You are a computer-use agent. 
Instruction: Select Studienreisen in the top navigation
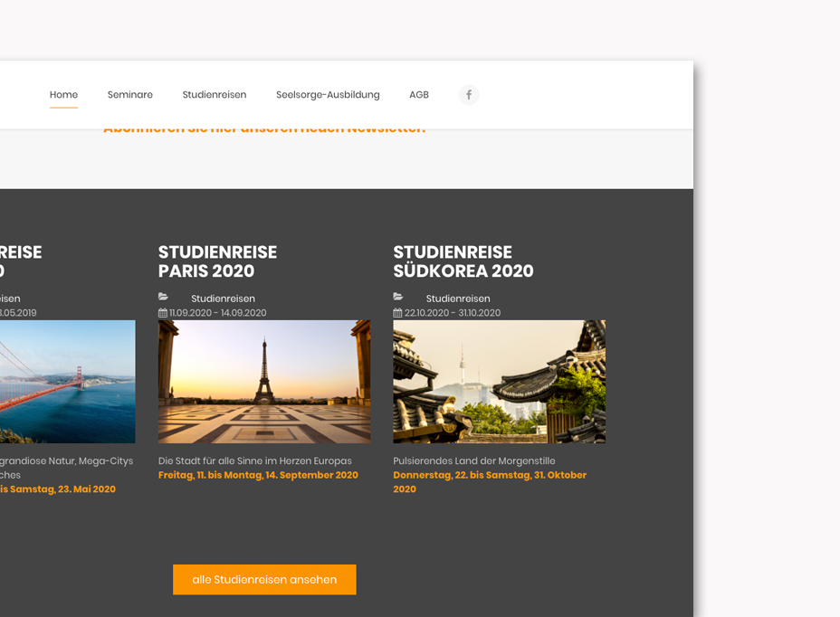tap(215, 95)
